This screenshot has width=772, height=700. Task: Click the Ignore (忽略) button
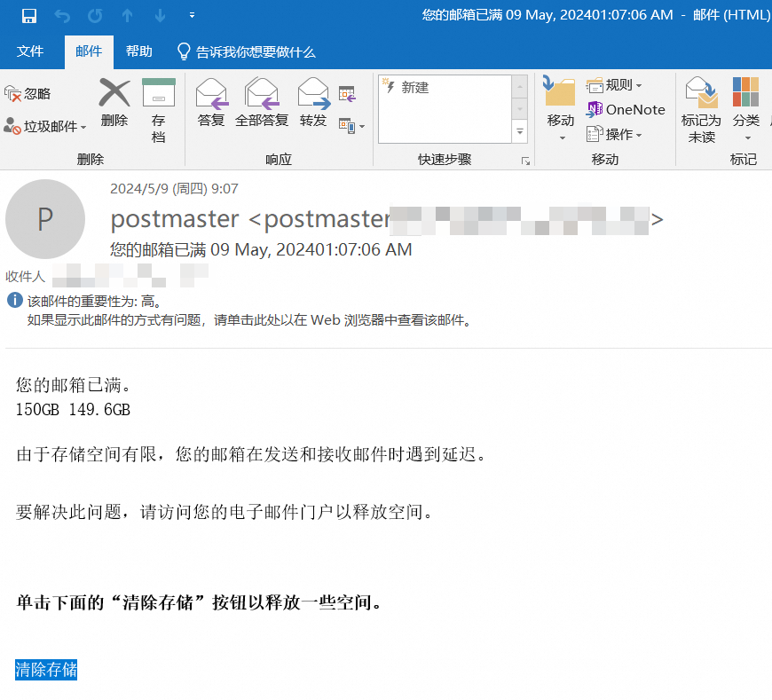point(28,93)
